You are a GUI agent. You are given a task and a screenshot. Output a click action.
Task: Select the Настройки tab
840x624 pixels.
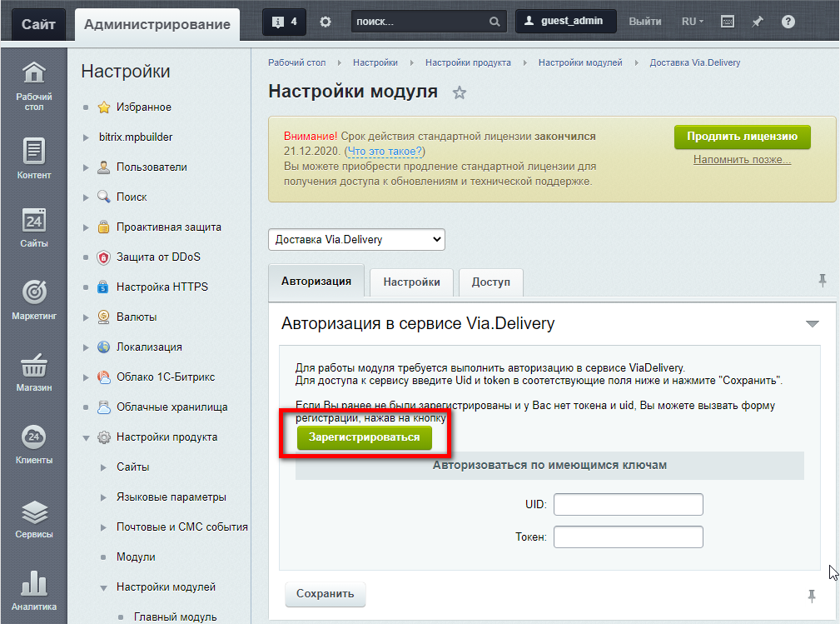pyautogui.click(x=411, y=282)
